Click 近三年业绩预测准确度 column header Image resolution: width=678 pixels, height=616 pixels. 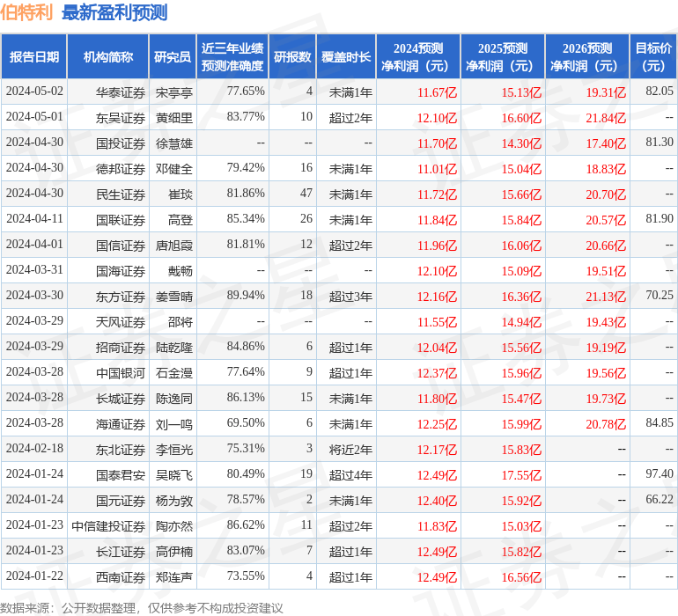point(232,57)
